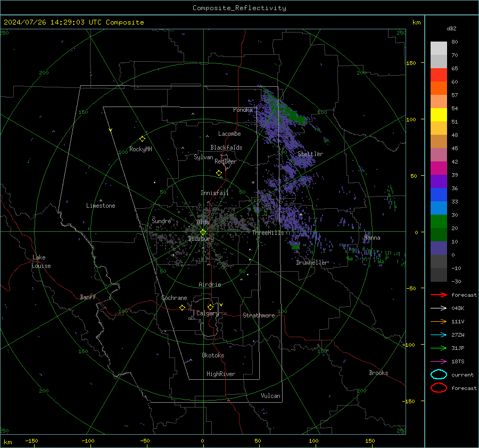The height and width of the screenshot is (448, 479).
Task: Click the 2024/07/26 14:29:03 UTC timestamp
Action: tap(74, 22)
